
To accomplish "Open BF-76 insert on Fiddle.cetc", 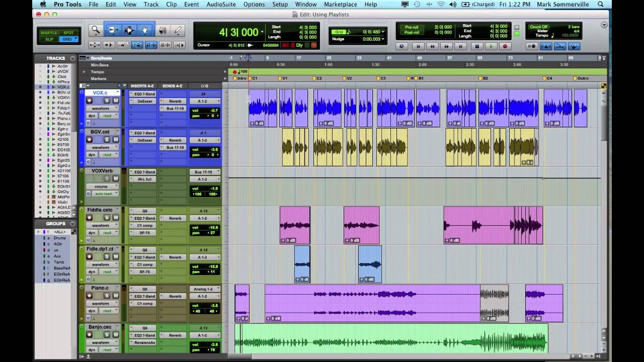I will tap(143, 233).
